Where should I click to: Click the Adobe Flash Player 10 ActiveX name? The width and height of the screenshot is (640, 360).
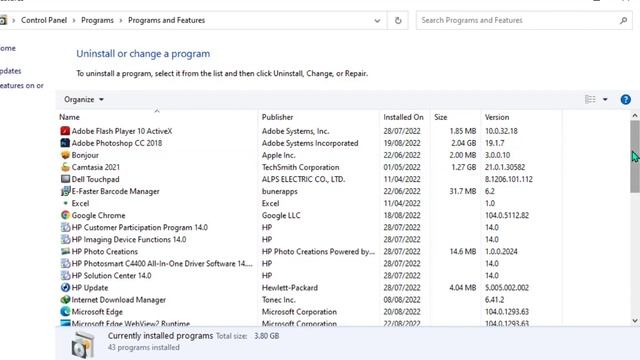(x=122, y=131)
